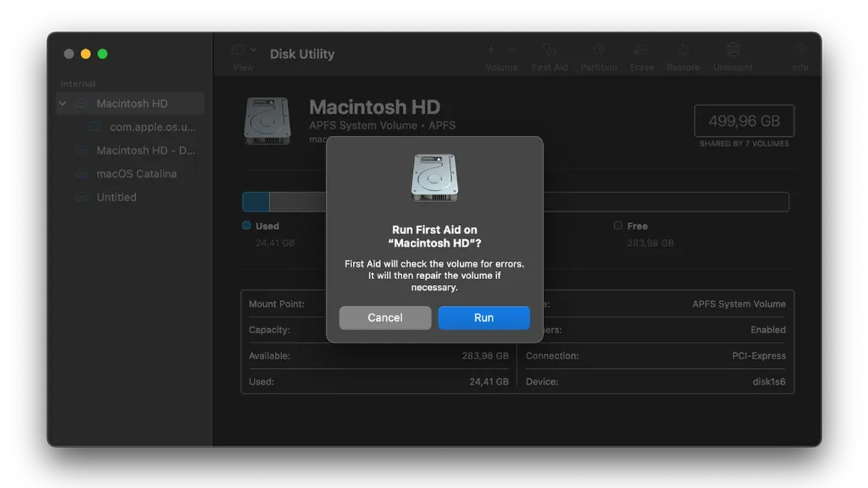
Task: Click the Available value 283,98 GB
Action: [x=485, y=356]
